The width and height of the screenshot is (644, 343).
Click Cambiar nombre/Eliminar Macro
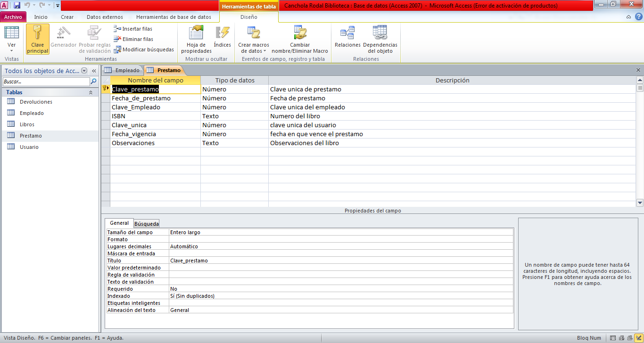click(300, 40)
